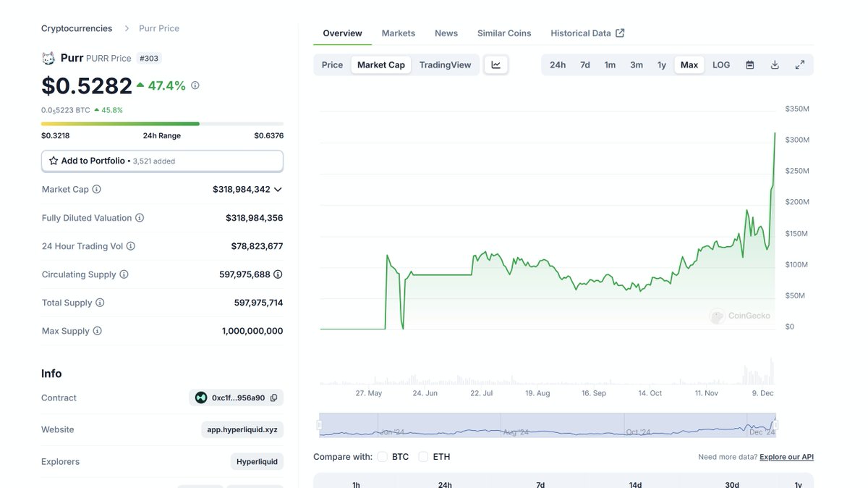Click the external link icon on Historical Data
The image size is (868, 488).
[x=620, y=33]
